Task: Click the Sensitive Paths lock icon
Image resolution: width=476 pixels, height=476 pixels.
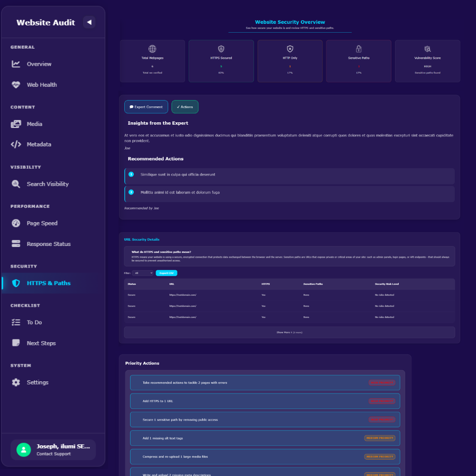Action: point(358,48)
